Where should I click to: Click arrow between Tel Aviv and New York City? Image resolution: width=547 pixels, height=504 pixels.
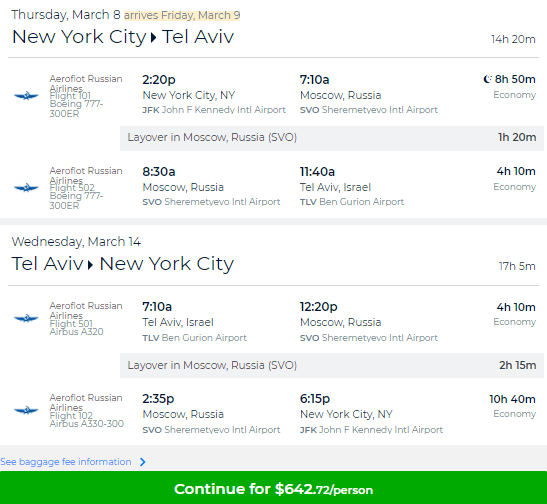(91, 265)
